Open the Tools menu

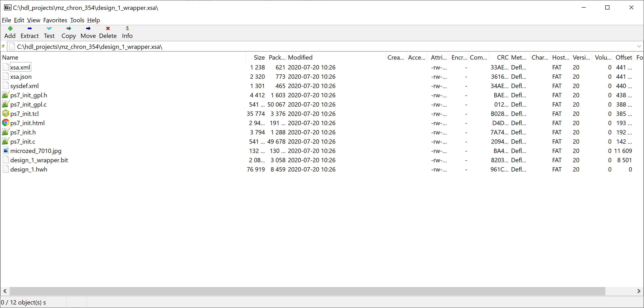click(x=77, y=20)
